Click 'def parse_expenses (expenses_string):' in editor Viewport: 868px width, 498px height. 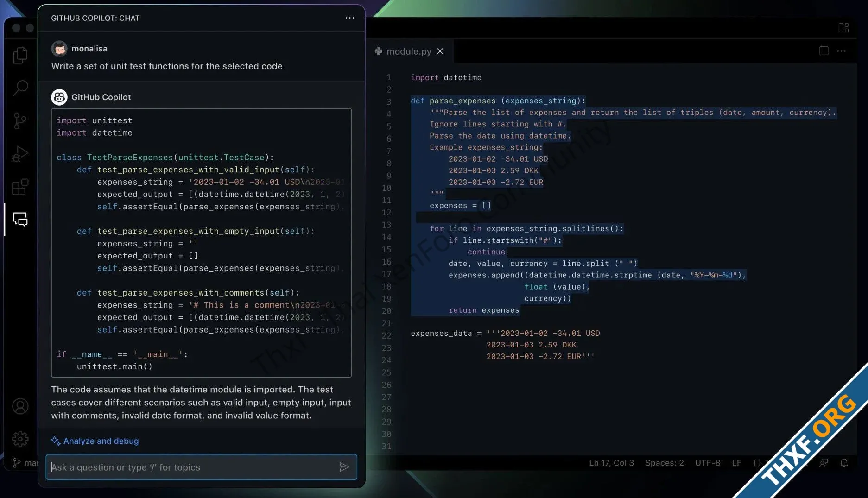point(498,101)
